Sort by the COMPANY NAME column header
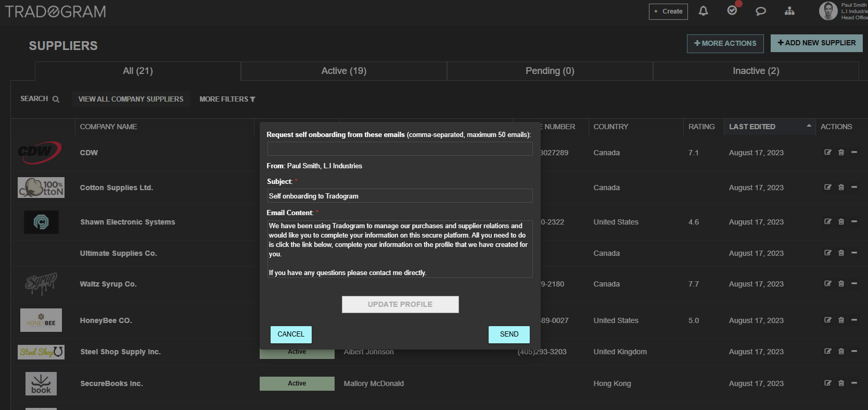This screenshot has width=868, height=410. pos(108,127)
